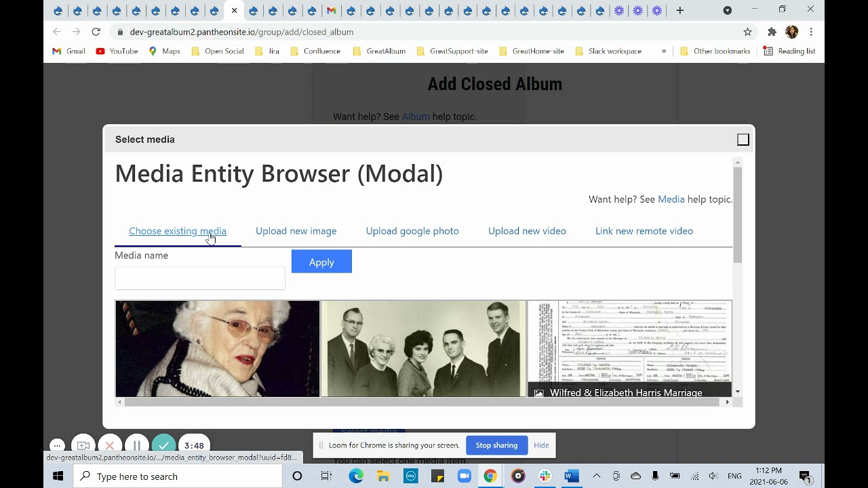
Task: Open the YouTube bookmark
Action: click(117, 51)
